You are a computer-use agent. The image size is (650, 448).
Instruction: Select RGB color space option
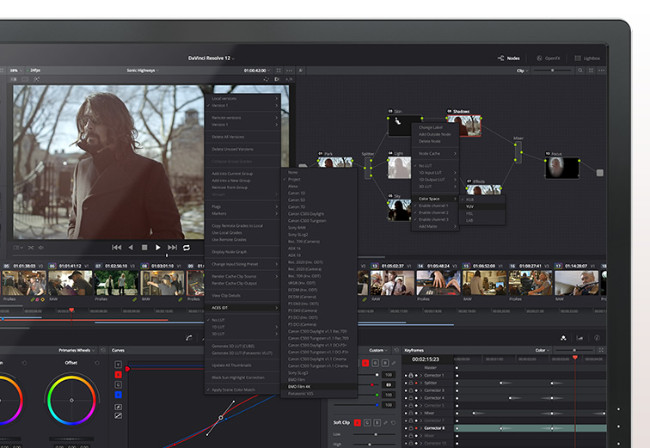click(x=470, y=199)
